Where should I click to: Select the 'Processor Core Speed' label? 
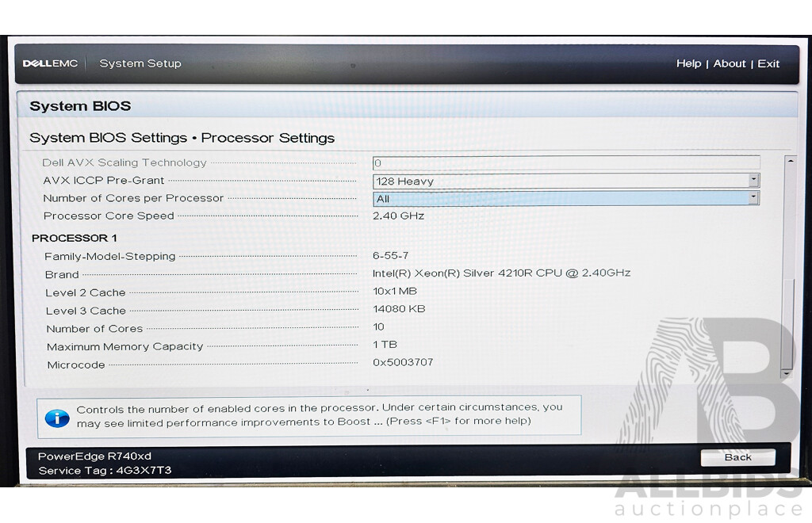(x=109, y=216)
